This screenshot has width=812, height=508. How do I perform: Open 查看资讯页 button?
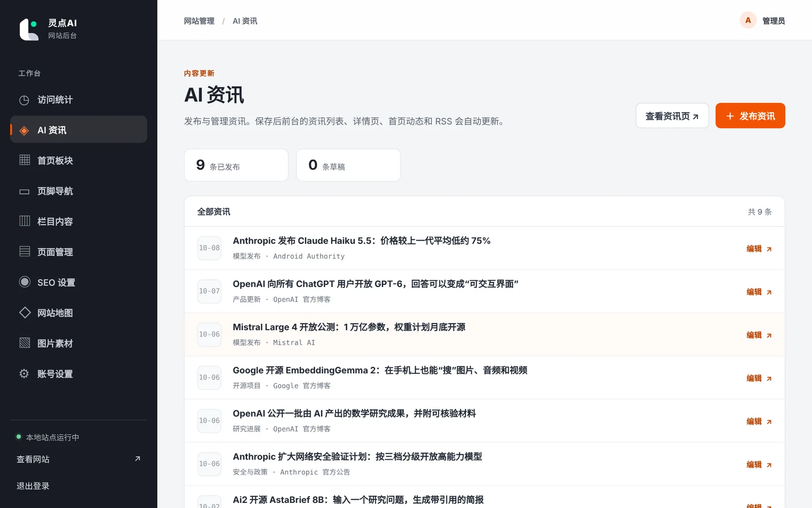(672, 116)
